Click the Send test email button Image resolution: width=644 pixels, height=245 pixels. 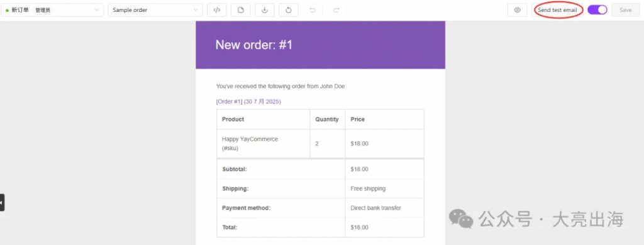pyautogui.click(x=557, y=10)
